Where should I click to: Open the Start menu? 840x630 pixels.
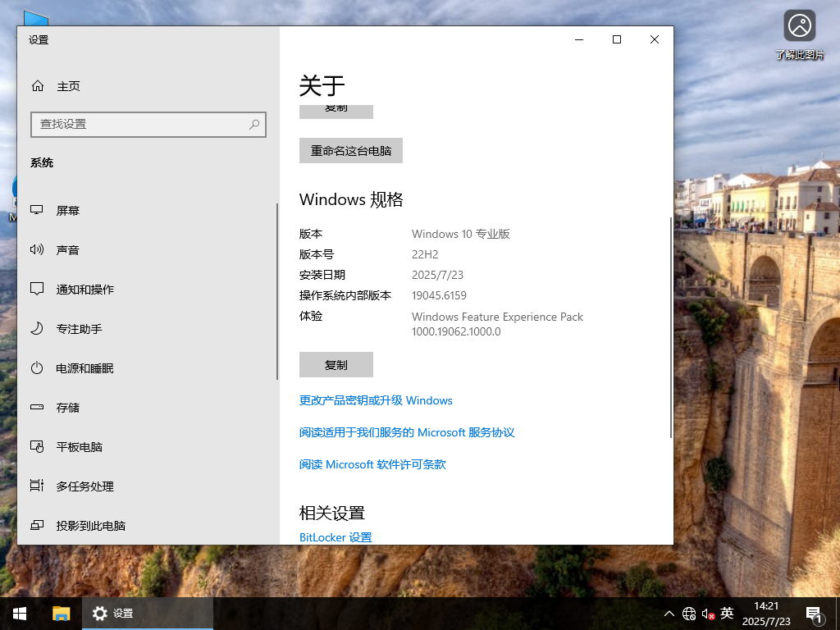19,613
